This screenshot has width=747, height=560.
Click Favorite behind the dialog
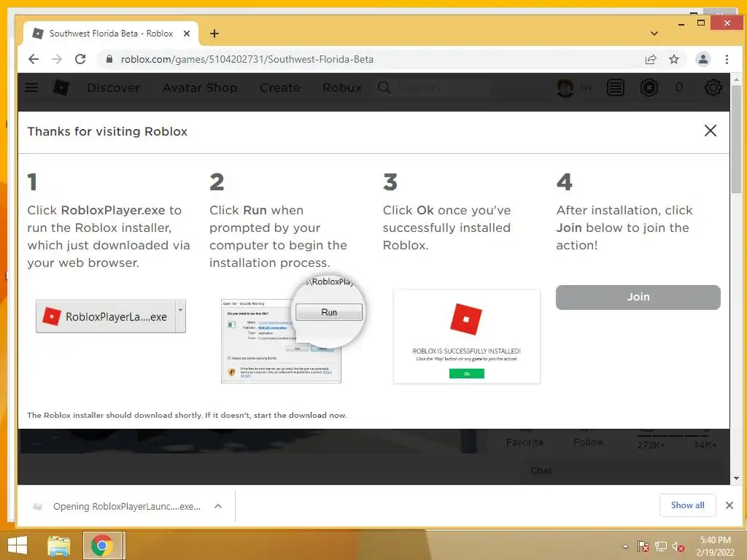pos(525,443)
